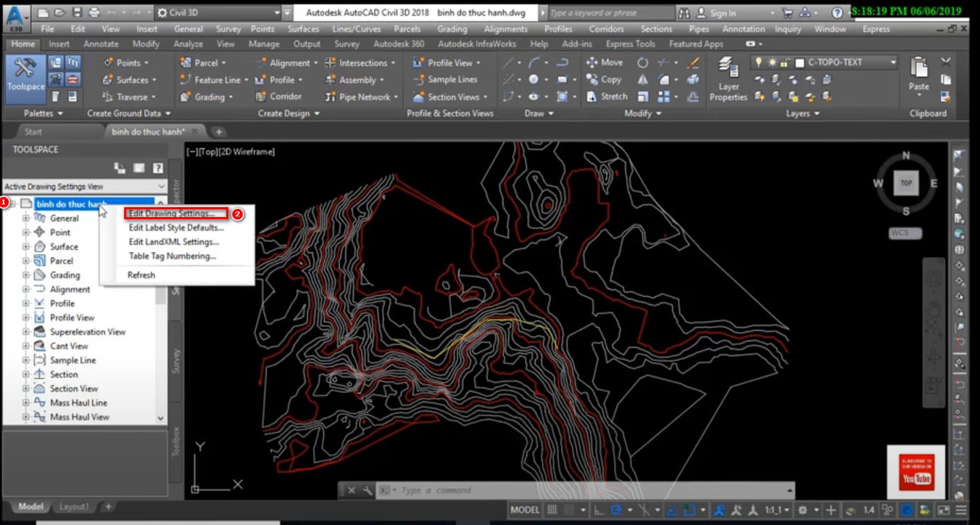Toggle MODEL space button in status bar

pyautogui.click(x=525, y=509)
